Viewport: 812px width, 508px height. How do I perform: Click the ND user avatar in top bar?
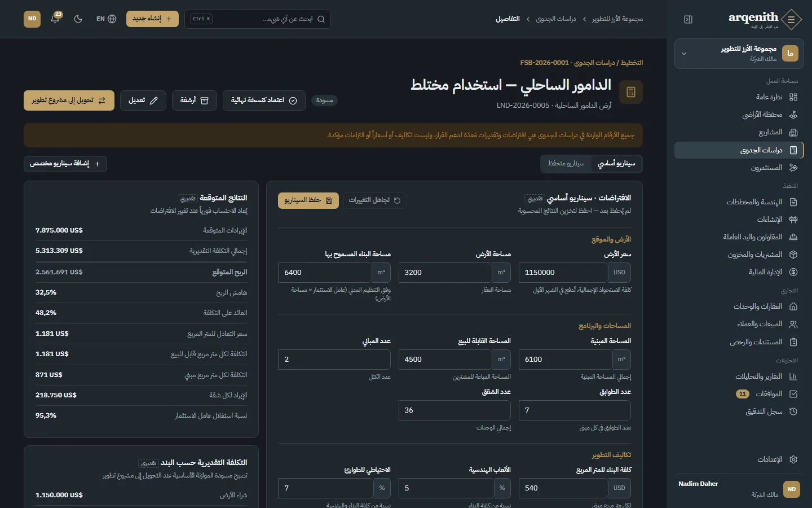coord(32,19)
